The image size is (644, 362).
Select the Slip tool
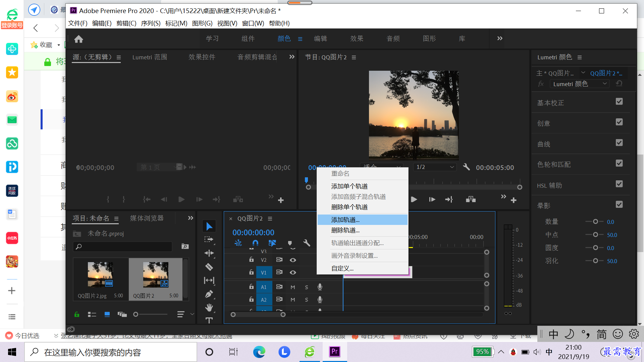click(209, 280)
